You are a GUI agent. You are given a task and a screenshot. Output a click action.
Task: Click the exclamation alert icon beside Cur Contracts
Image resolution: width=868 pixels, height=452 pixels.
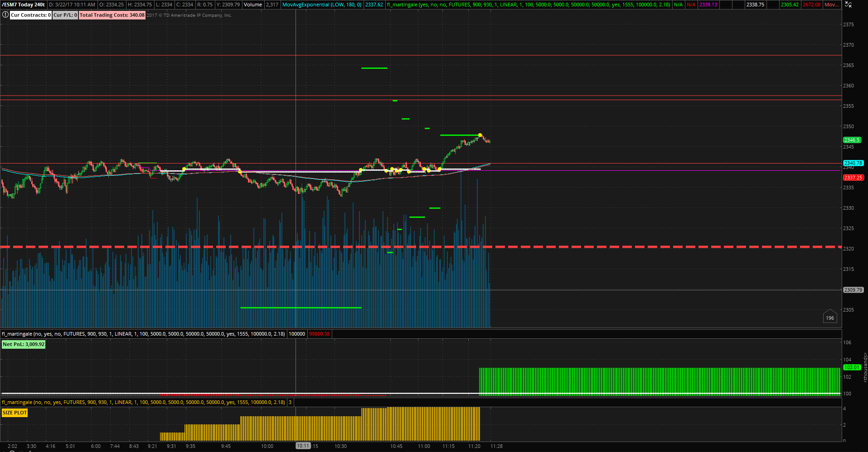pos(5,15)
